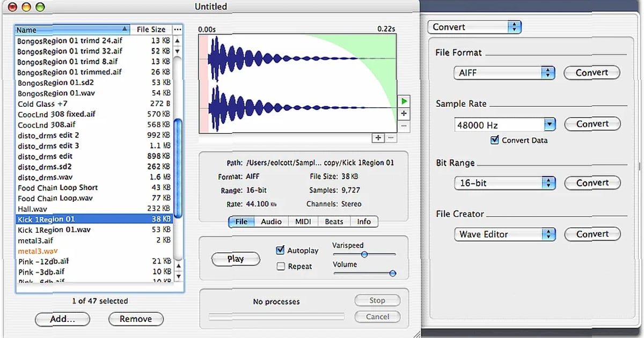Enable the Repeat checkbox

[281, 266]
